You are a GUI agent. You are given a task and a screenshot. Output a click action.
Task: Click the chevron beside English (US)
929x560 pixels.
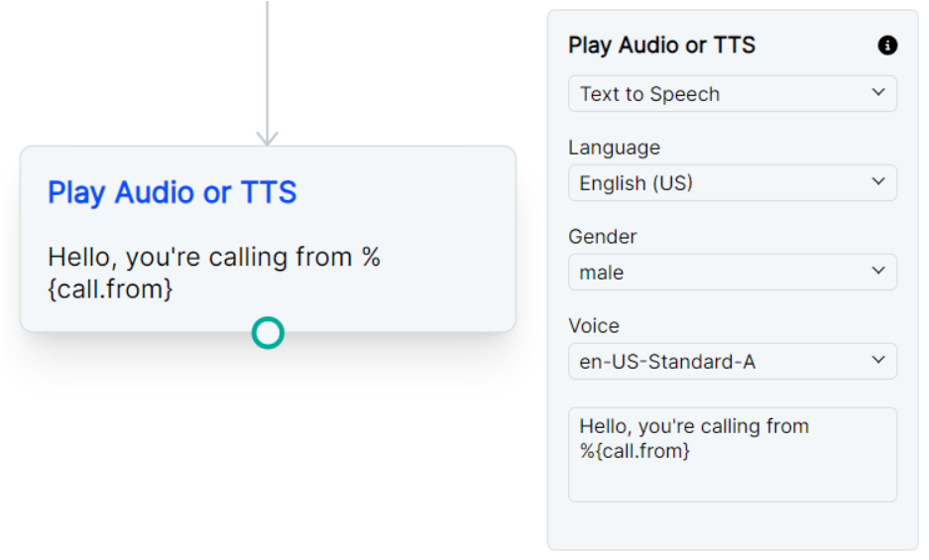(x=877, y=182)
